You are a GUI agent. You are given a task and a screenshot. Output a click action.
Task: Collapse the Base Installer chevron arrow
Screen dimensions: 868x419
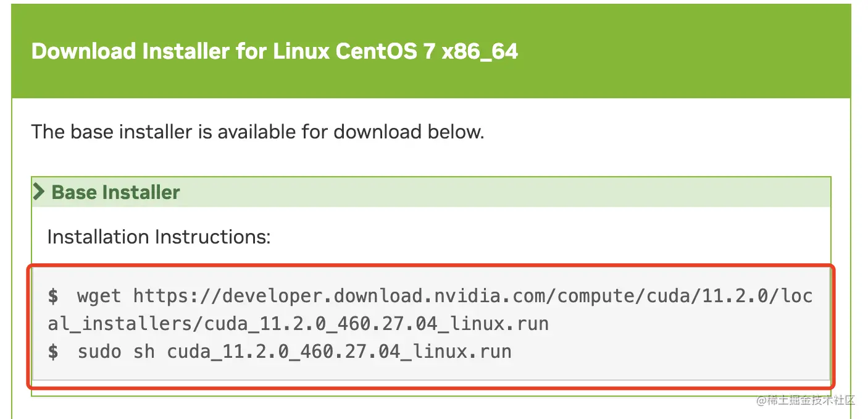[x=40, y=192]
